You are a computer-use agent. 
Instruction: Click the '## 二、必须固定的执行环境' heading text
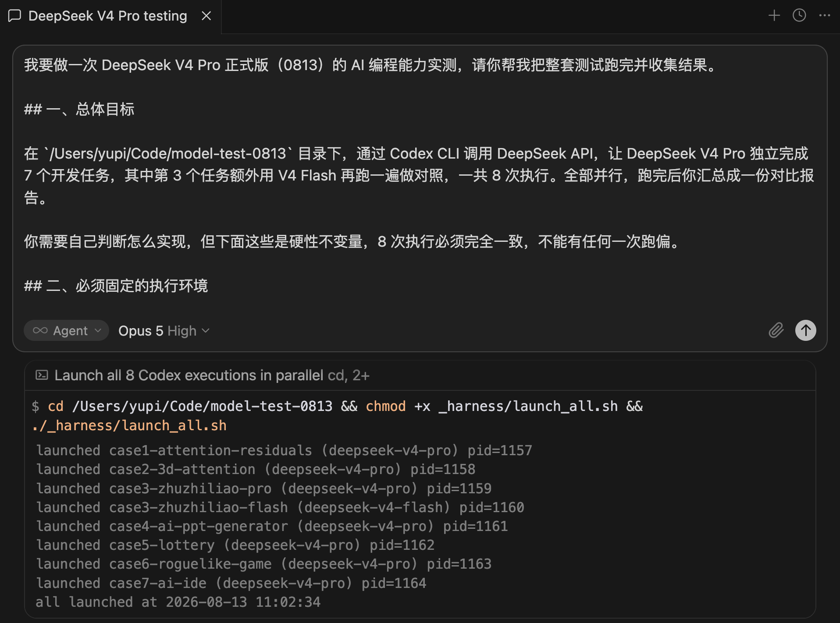click(x=116, y=286)
